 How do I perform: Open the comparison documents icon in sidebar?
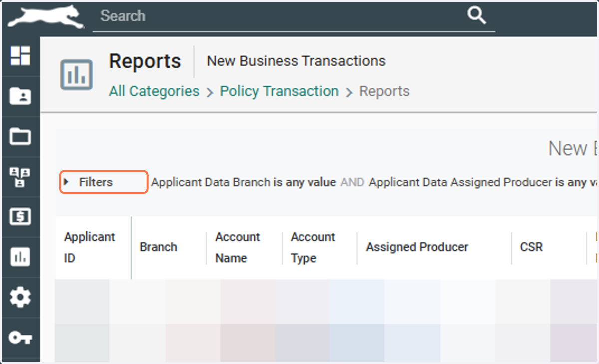[20, 177]
